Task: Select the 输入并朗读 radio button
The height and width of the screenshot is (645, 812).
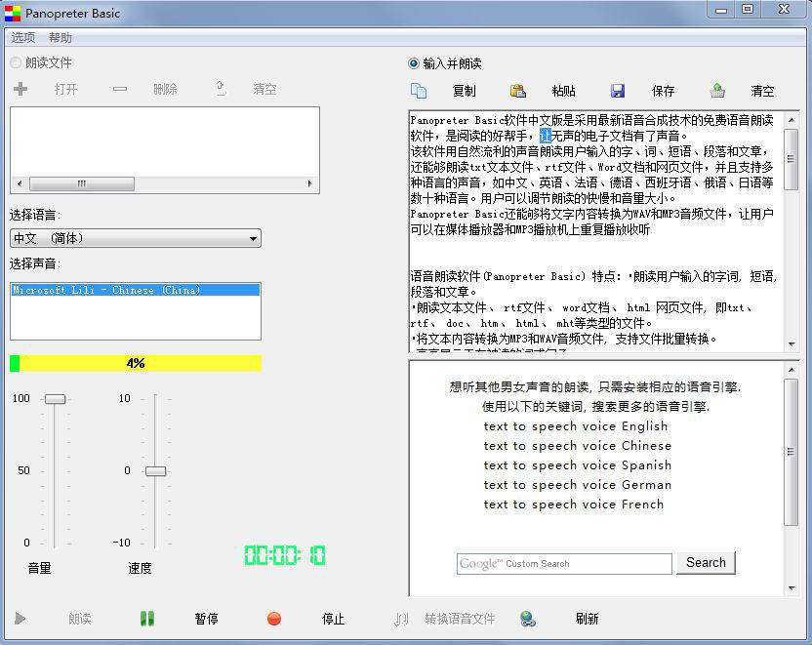Action: click(x=413, y=63)
